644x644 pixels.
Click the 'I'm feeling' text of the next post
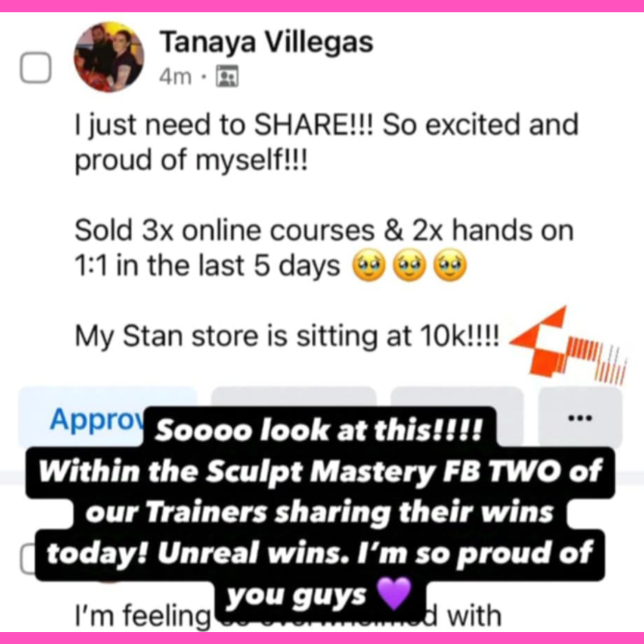tap(142, 616)
